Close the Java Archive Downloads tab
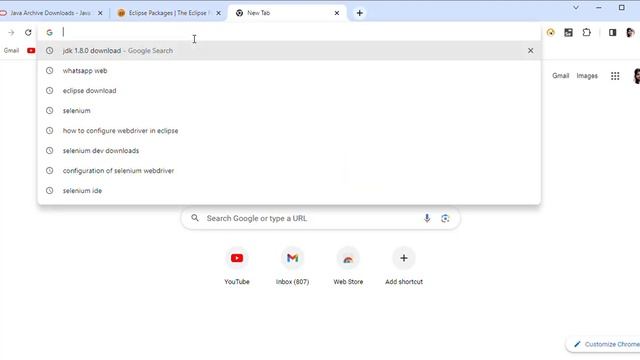This screenshot has height=360, width=640. pyautogui.click(x=100, y=13)
